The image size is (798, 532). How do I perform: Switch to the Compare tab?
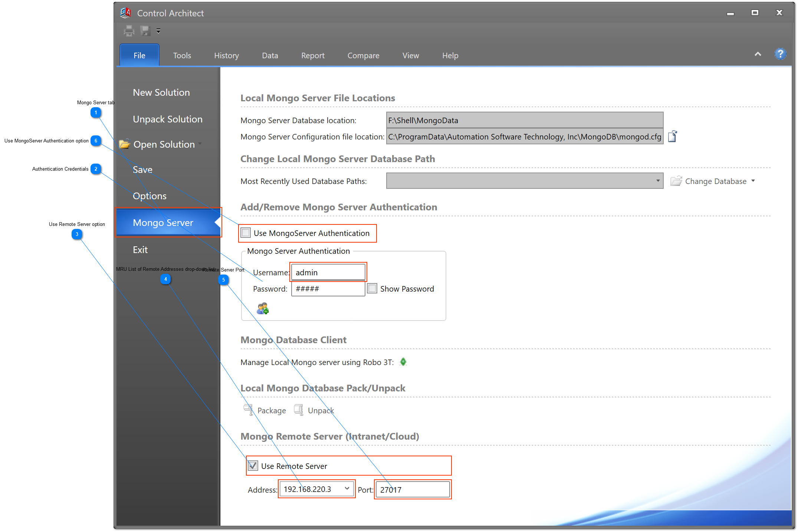coord(363,55)
